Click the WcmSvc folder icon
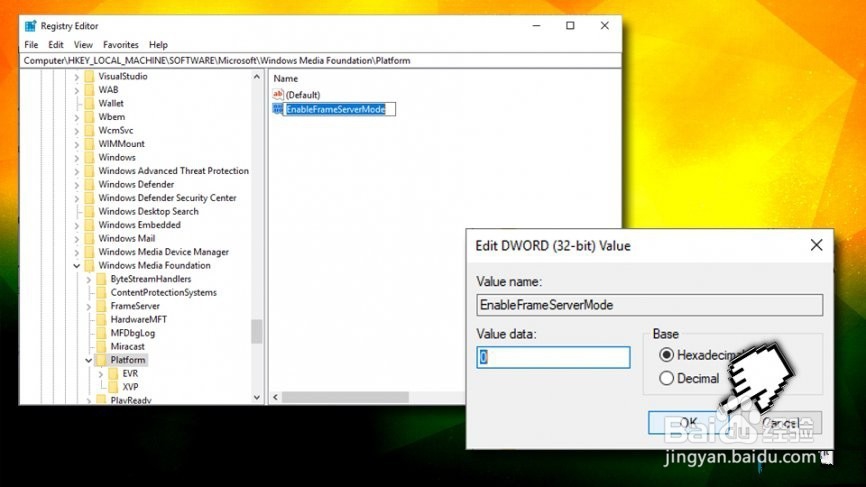 [x=89, y=130]
